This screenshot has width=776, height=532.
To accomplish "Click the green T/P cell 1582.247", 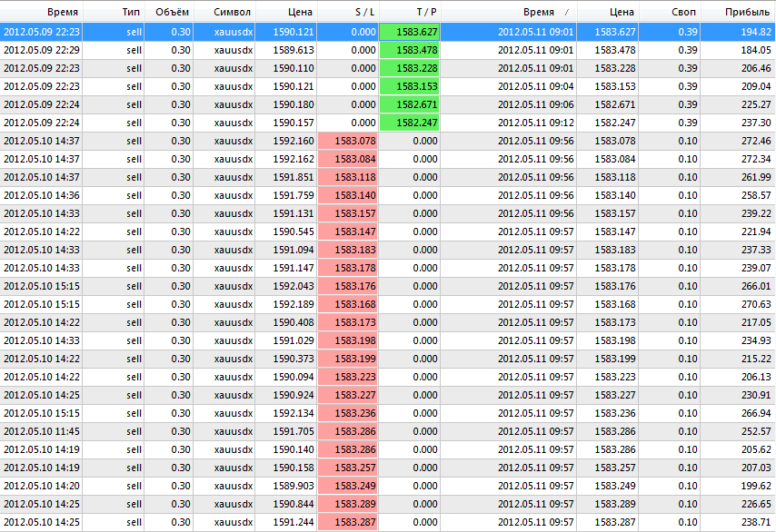I will tap(409, 123).
